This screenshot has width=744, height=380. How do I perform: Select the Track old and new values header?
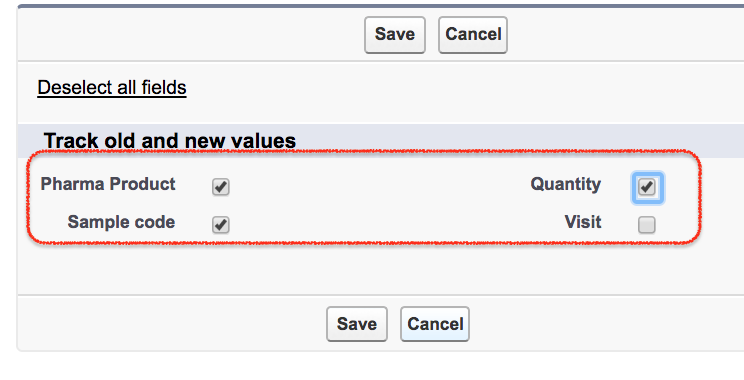pyautogui.click(x=170, y=141)
